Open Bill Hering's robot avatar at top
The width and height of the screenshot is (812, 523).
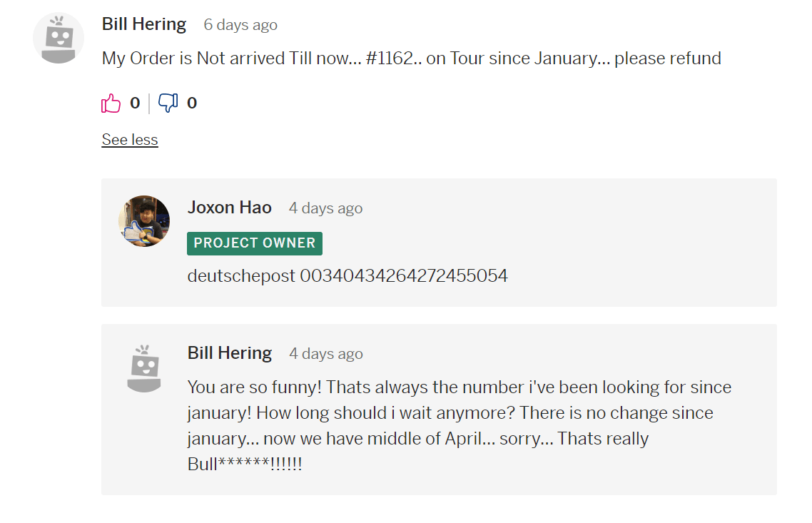(x=59, y=39)
